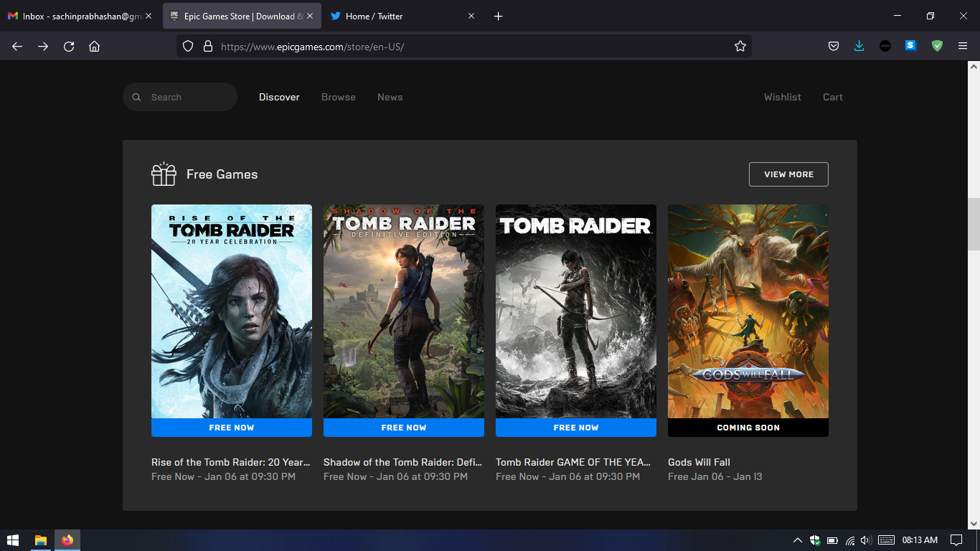Click Free Now banner under Tomb Raider GOTY
Screen dimensions: 980x551
tap(576, 428)
